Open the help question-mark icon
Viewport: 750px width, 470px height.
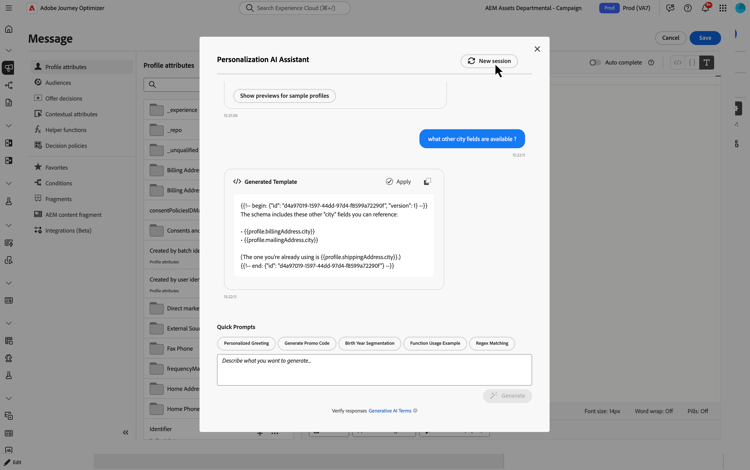pyautogui.click(x=687, y=8)
